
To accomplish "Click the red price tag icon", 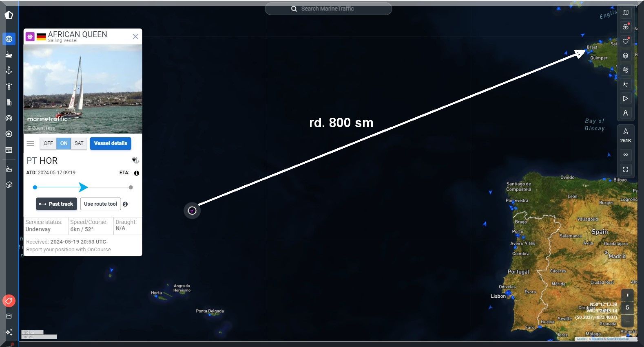I will (x=9, y=301).
